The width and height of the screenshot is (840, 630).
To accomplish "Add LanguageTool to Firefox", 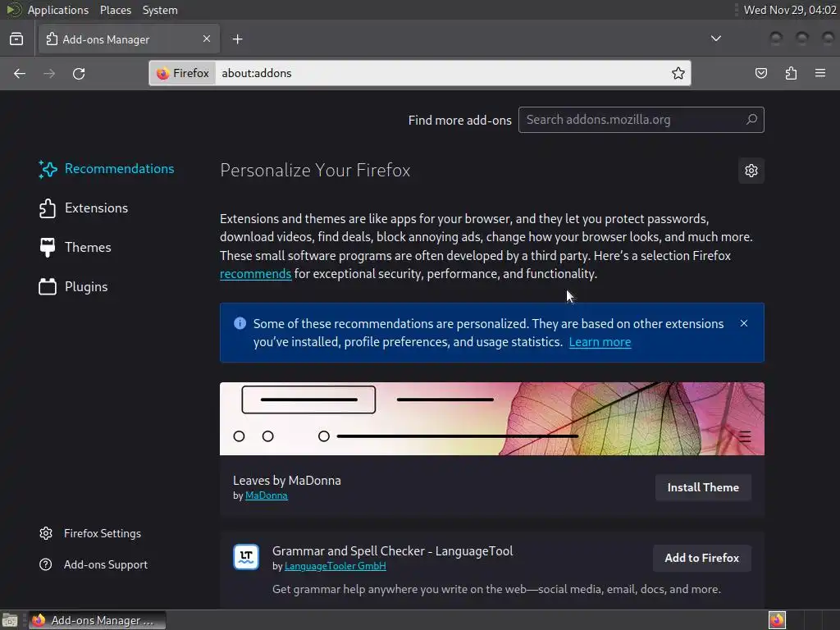I will click(702, 558).
